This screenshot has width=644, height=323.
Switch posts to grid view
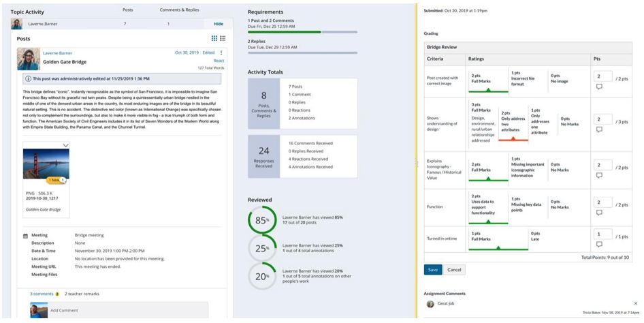[x=214, y=38]
